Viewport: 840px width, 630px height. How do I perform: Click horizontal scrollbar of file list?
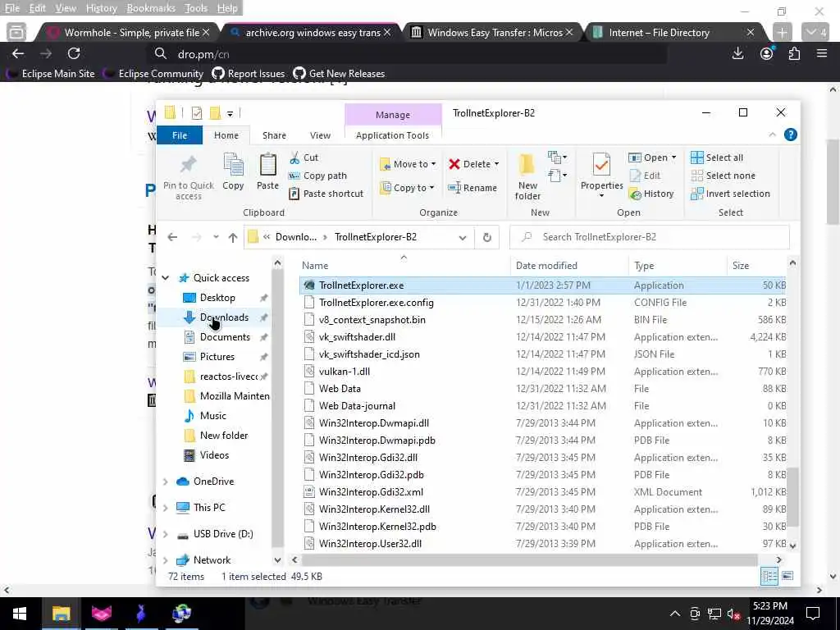(x=529, y=559)
